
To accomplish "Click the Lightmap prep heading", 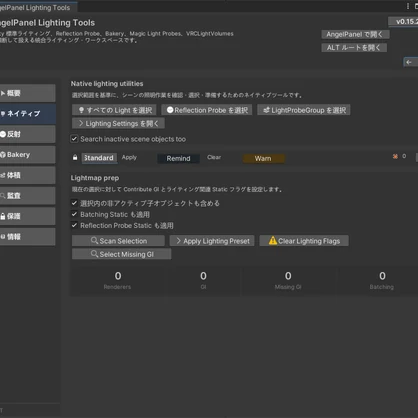I will click(x=95, y=178).
